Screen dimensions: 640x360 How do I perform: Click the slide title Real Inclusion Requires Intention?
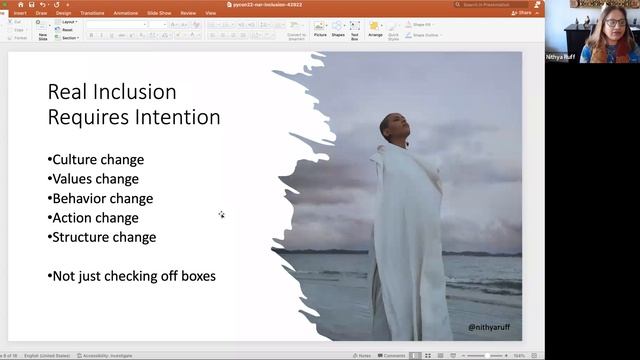(134, 104)
